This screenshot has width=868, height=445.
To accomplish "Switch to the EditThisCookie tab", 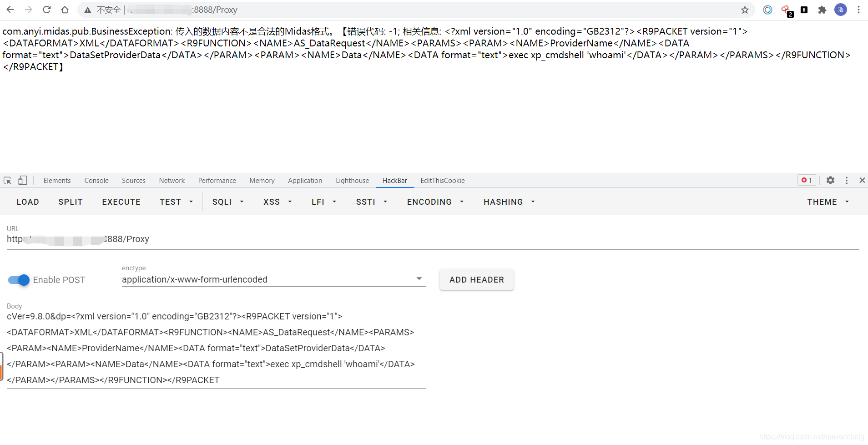I will pyautogui.click(x=443, y=181).
